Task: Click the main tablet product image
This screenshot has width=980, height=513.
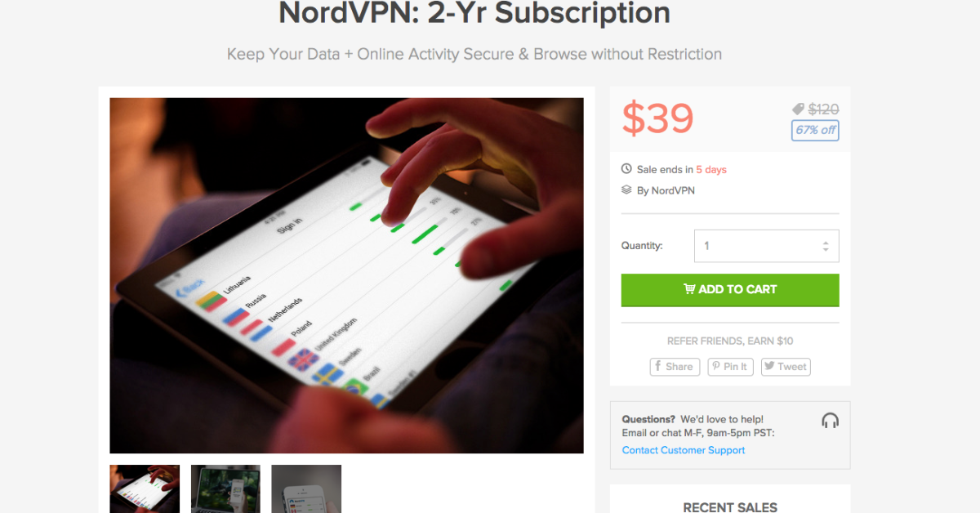Action: [346, 275]
